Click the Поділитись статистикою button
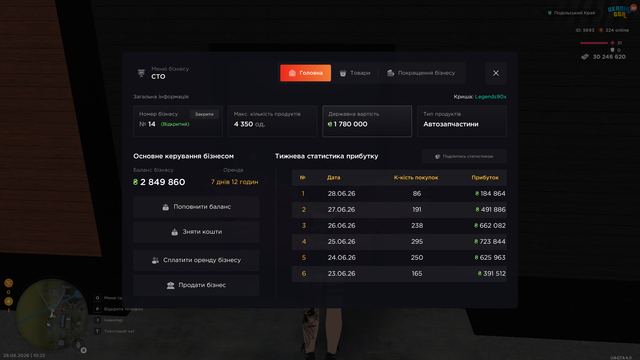 click(464, 156)
